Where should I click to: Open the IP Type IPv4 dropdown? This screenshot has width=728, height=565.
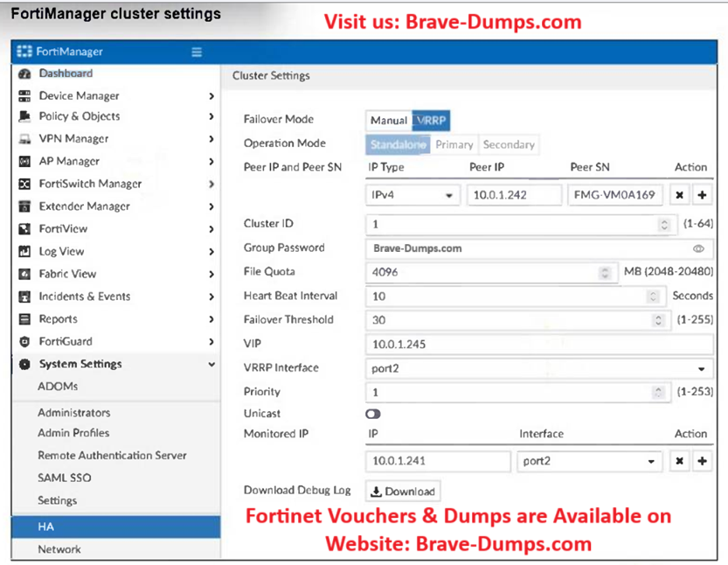tap(413, 194)
